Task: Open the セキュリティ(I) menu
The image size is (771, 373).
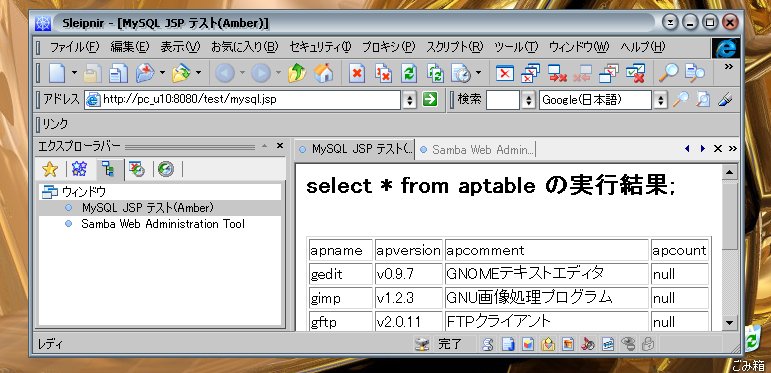Action: (320, 47)
